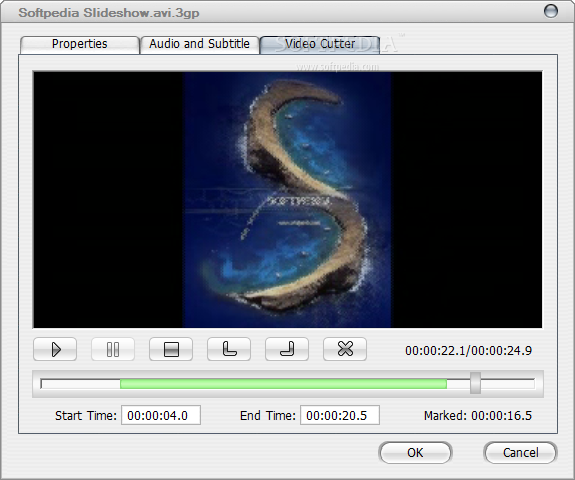Click the Start Time: label
Image resolution: width=575 pixels, height=480 pixels.
tap(86, 415)
